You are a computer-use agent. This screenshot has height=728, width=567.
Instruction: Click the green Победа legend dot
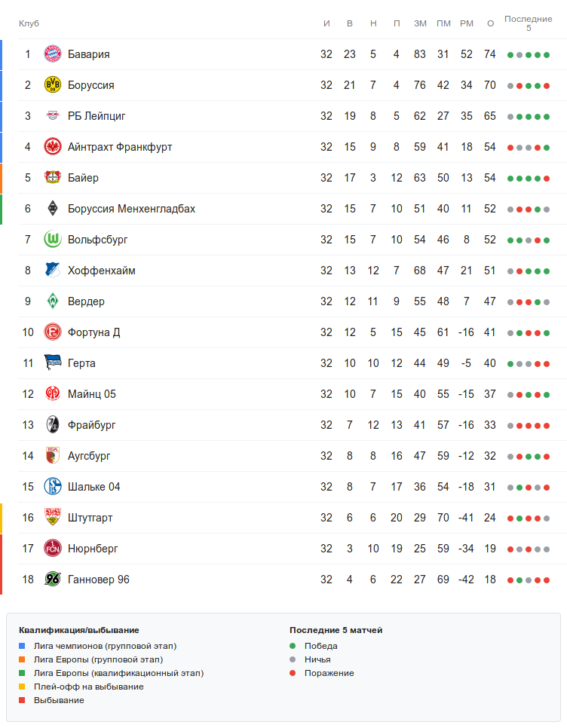point(293,646)
